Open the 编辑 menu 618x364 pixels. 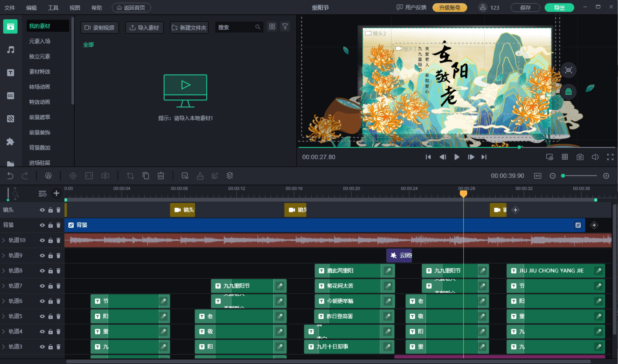31,8
